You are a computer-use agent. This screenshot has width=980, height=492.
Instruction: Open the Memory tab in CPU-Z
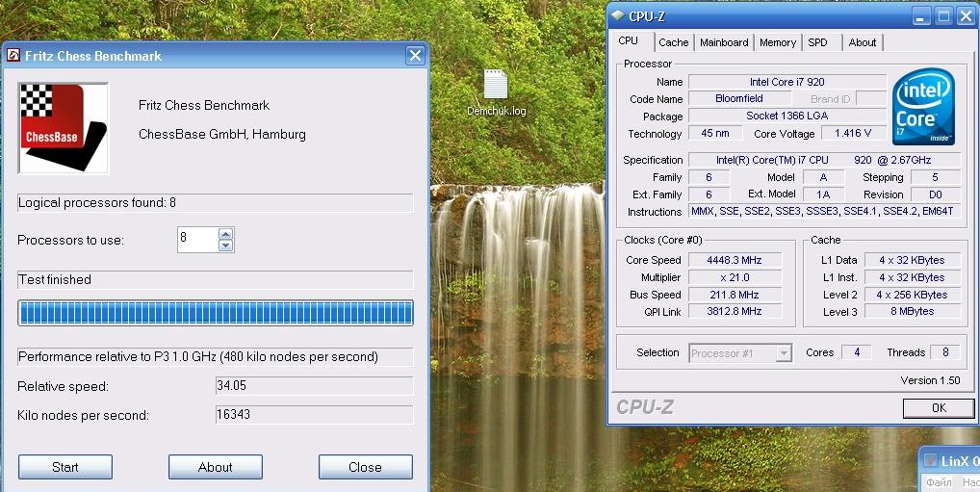pos(778,42)
